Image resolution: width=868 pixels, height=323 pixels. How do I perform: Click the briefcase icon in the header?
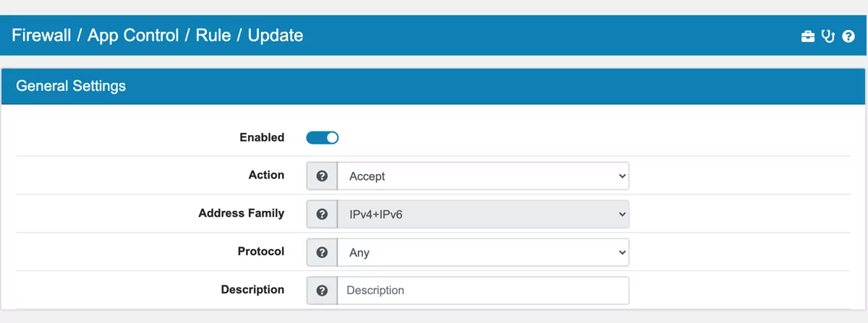808,36
